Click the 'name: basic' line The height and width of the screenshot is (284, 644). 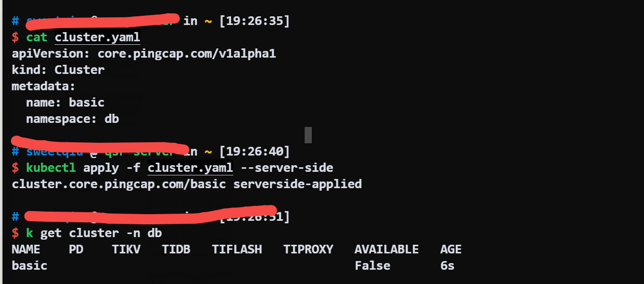(65, 102)
